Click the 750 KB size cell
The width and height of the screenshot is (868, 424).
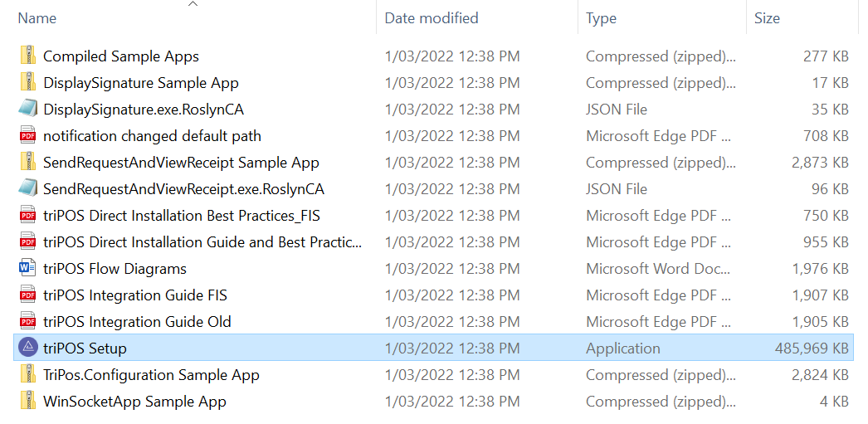point(826,216)
